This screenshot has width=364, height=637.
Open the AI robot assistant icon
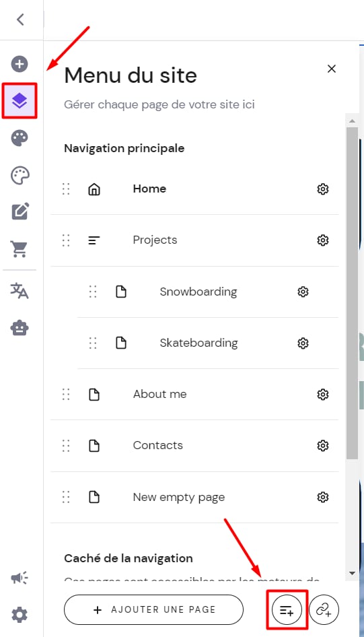(x=20, y=327)
